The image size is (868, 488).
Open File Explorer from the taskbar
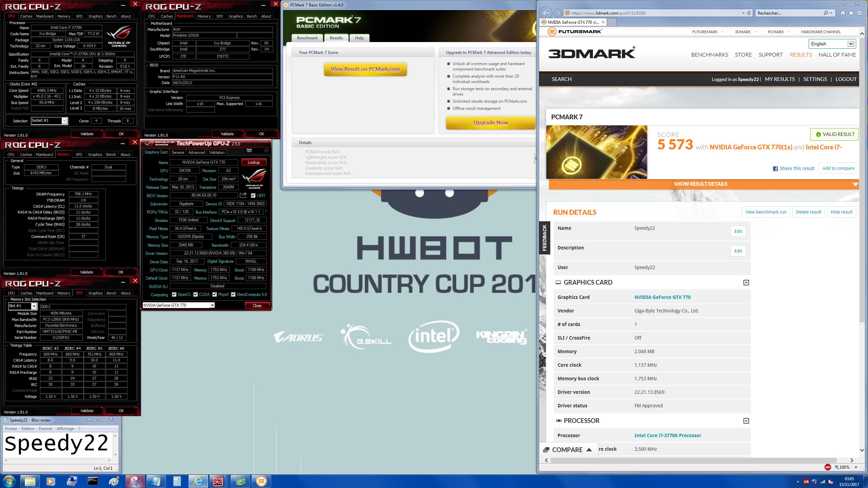[30, 481]
